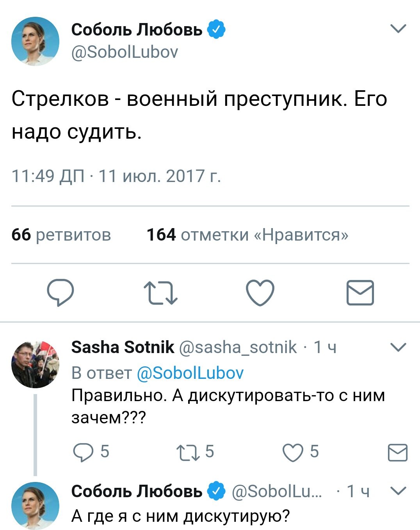420x530 pixels.
Task: View the 66 retweets list
Action: [61, 235]
